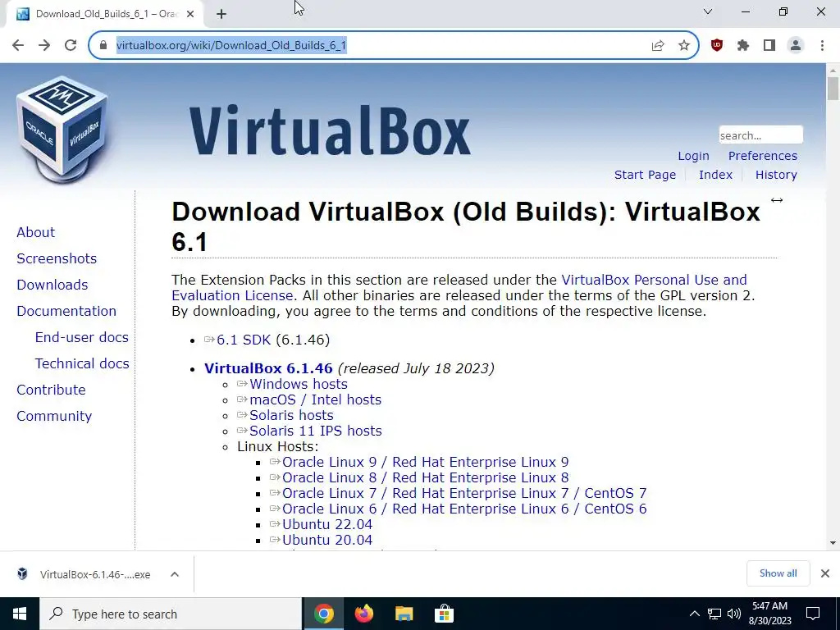Close the downloads bar
This screenshot has height=630, width=840.
click(825, 573)
